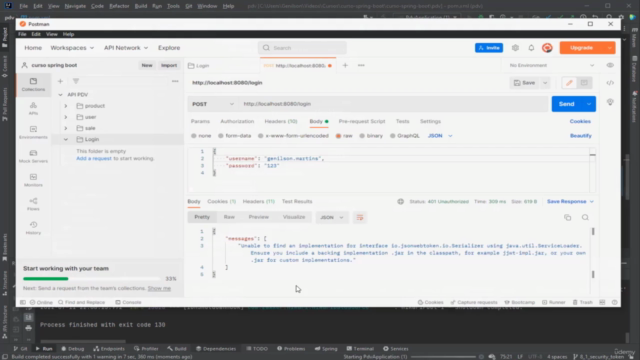Screen dimensions: 640x360
Task: Open the tab options ellipsis menu
Action: [361, 65]
